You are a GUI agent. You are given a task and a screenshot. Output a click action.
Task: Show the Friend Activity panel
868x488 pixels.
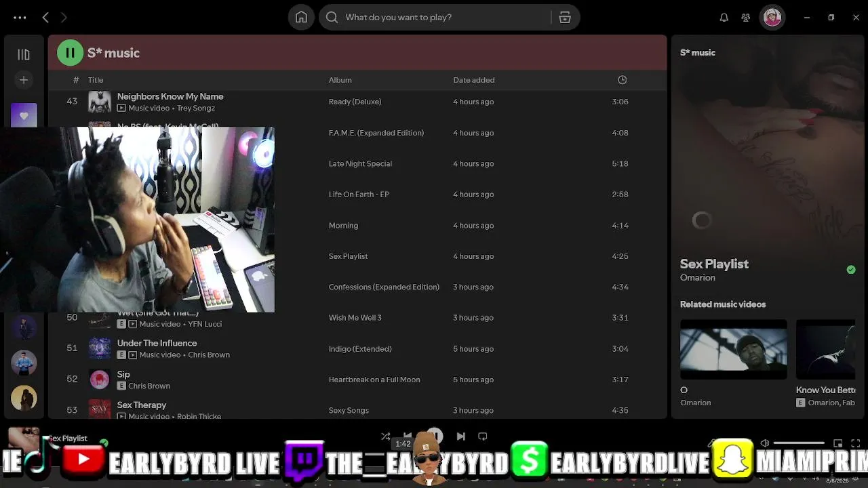point(746,18)
